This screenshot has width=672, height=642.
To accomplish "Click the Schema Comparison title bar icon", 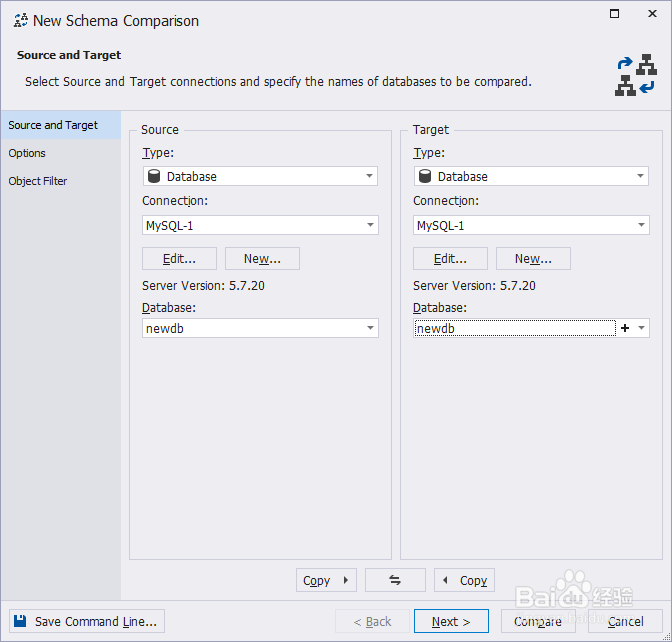I will tap(20, 21).
